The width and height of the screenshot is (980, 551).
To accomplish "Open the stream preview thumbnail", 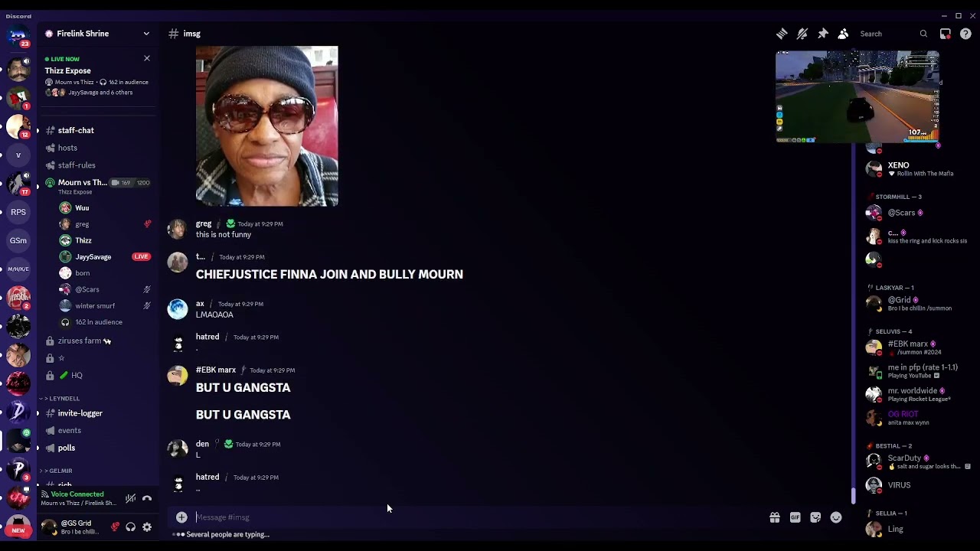I will tap(857, 97).
